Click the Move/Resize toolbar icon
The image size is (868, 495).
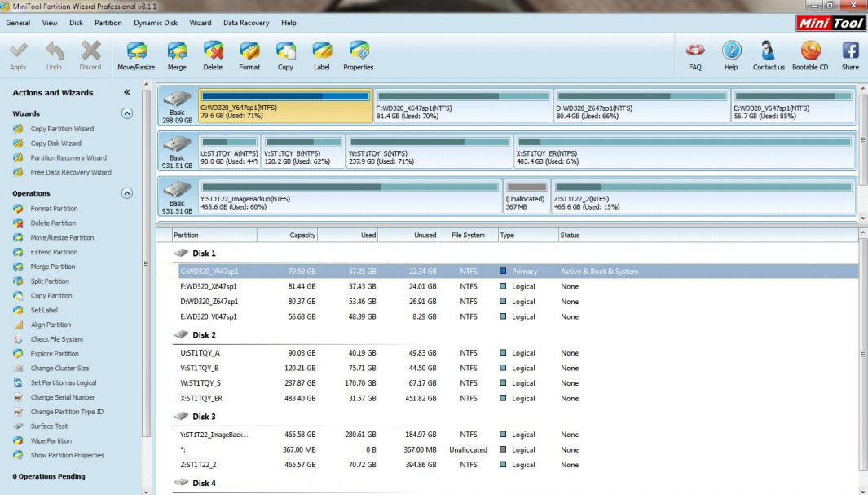point(136,51)
